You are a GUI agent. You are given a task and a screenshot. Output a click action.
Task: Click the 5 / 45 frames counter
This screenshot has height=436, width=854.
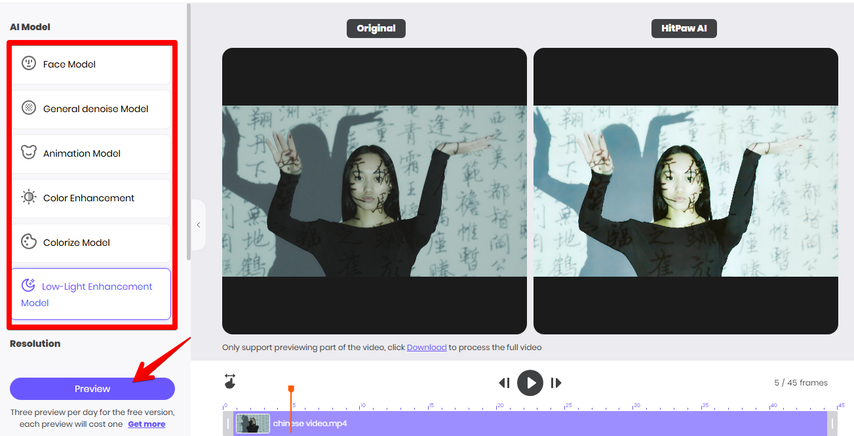(x=801, y=383)
